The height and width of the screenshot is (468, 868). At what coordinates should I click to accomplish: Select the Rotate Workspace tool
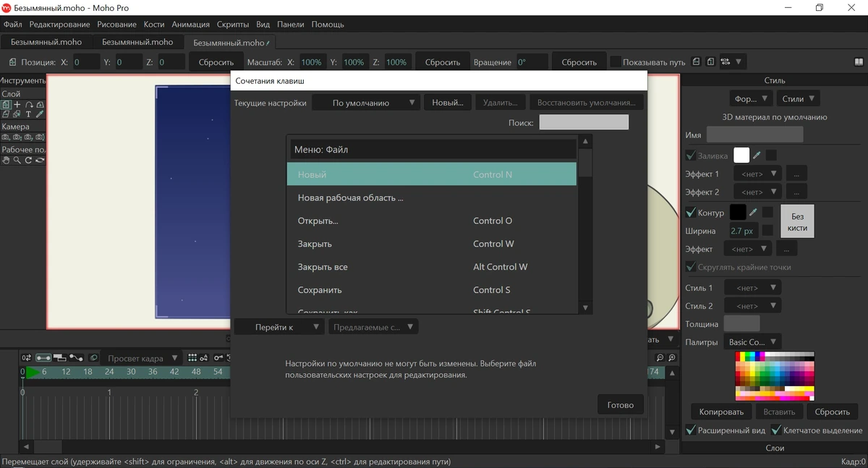point(28,160)
